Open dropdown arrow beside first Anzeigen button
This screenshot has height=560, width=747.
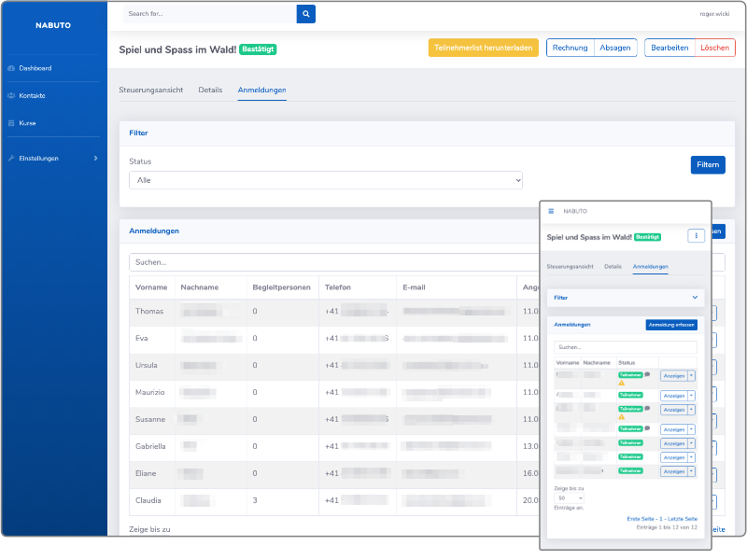[692, 376]
